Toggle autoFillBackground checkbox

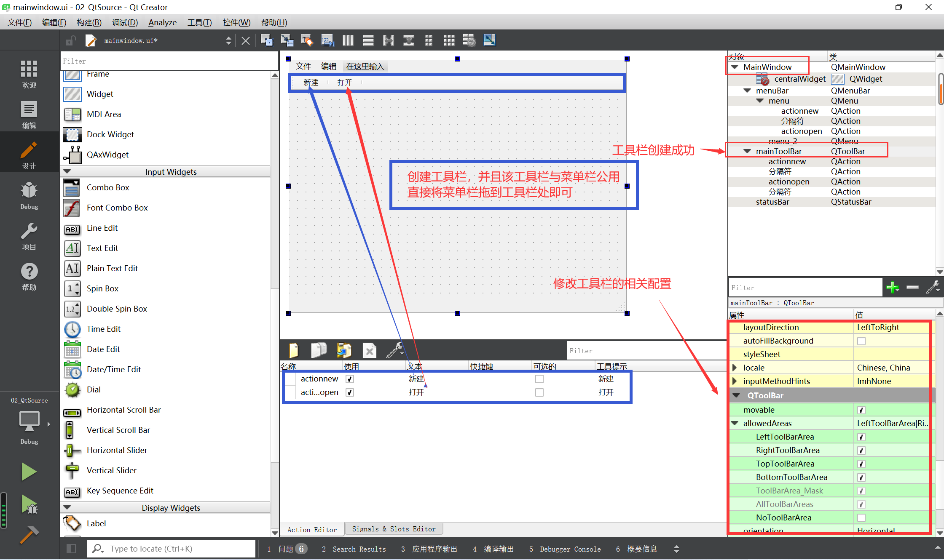coord(861,341)
